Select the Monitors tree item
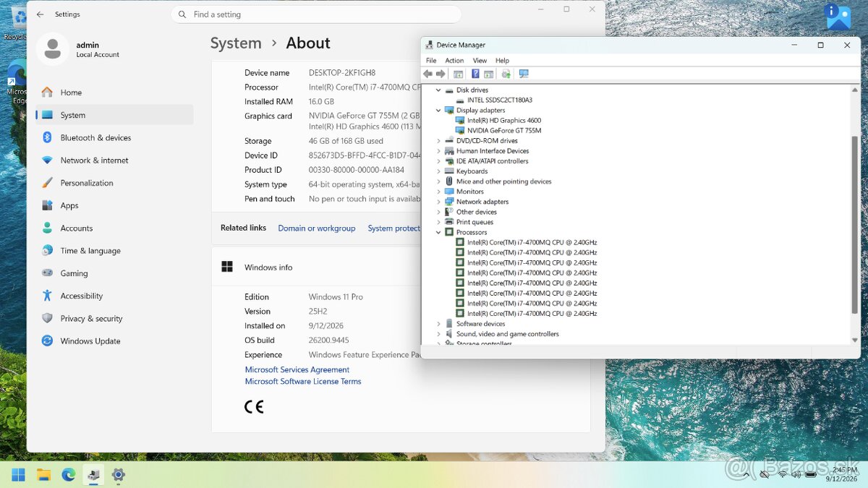This screenshot has width=868, height=488. pyautogui.click(x=470, y=192)
